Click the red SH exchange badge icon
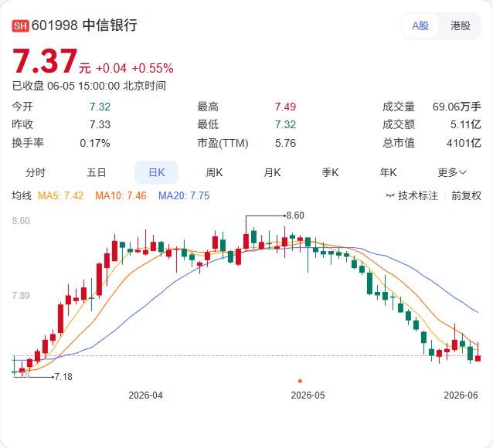 pos(20,25)
